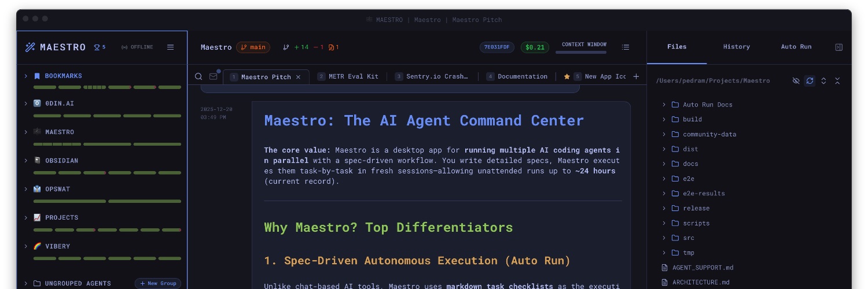This screenshot has width=868, height=289.
Task: Click the OBSIDIAN notebook icon
Action: [x=37, y=160]
